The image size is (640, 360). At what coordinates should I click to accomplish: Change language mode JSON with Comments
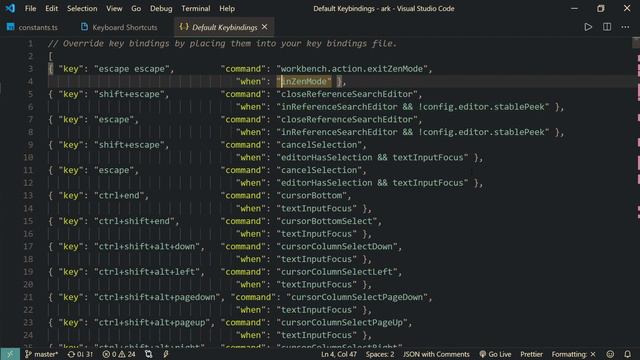(436, 354)
